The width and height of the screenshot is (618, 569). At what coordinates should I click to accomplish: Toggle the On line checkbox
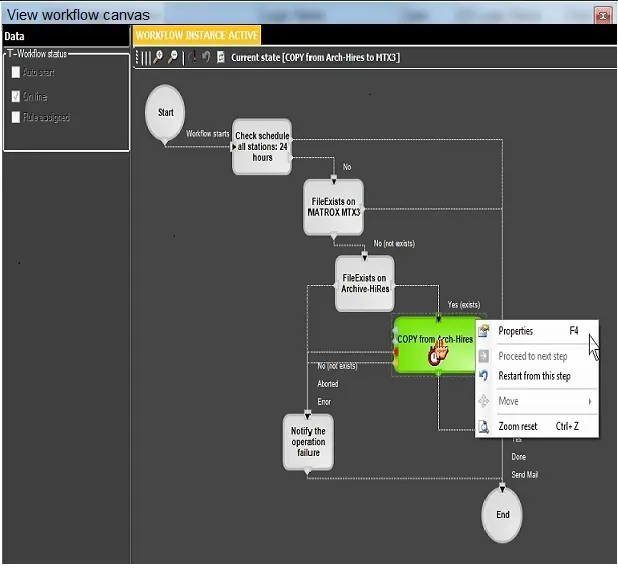tap(15, 97)
